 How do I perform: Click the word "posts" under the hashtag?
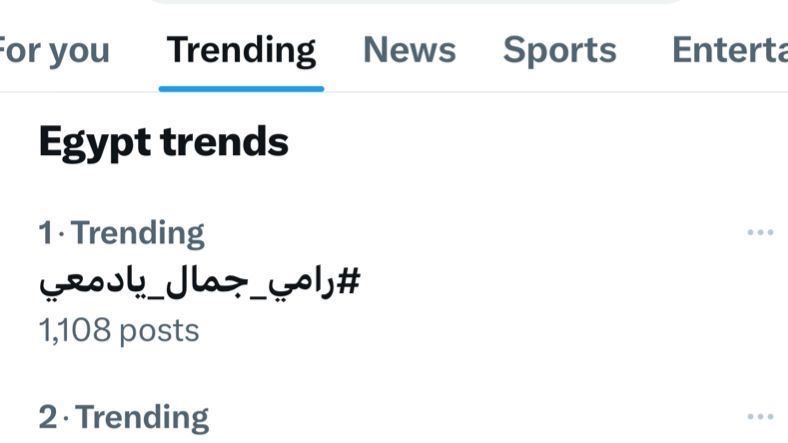159,331
